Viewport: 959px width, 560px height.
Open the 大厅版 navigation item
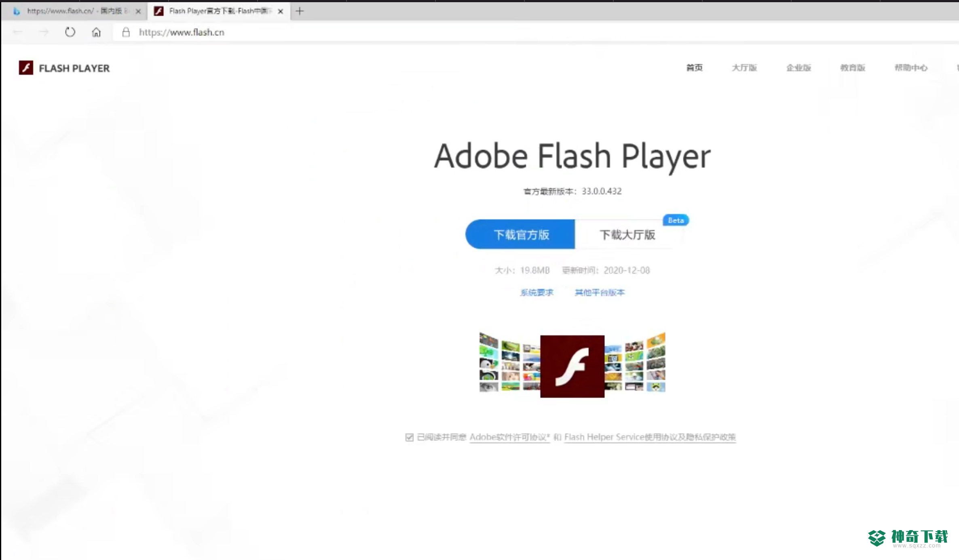(744, 67)
